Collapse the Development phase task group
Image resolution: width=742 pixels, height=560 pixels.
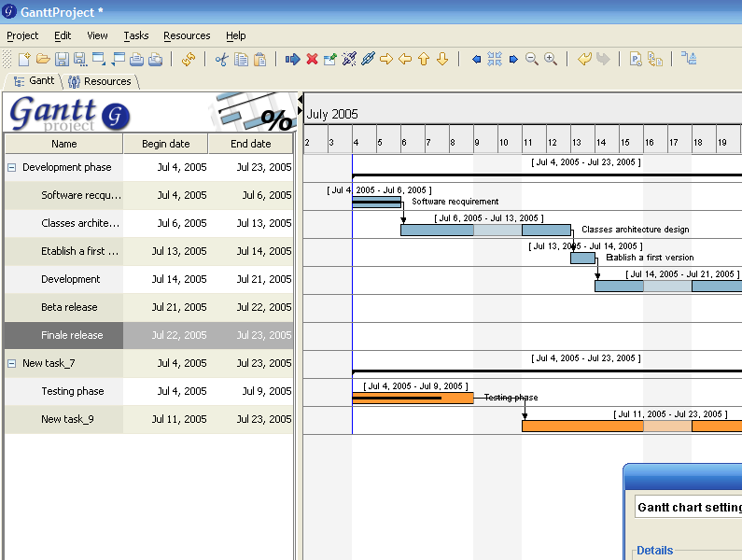tap(12, 168)
